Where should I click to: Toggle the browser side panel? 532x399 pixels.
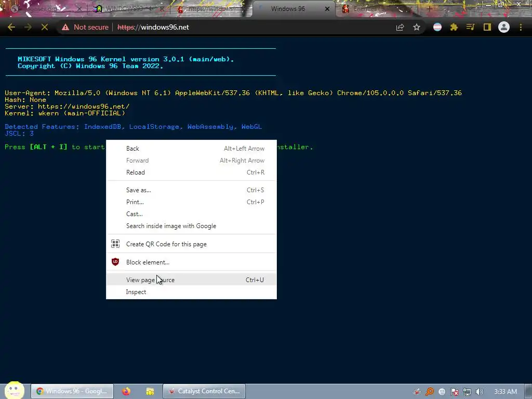[x=487, y=27]
